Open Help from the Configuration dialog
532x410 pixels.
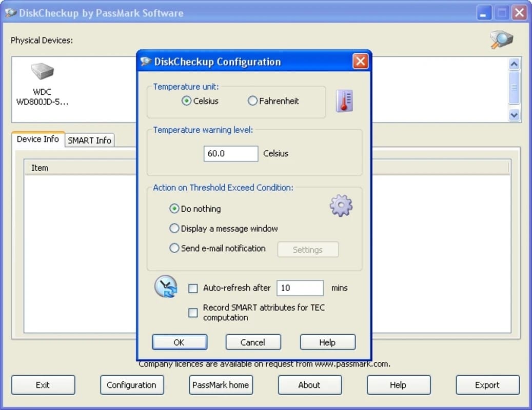(328, 342)
